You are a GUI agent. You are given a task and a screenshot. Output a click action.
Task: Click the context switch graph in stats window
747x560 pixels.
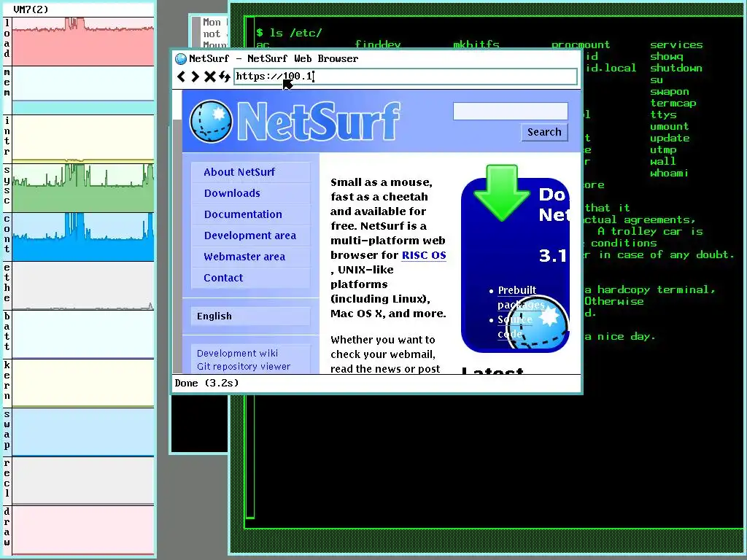click(x=83, y=237)
